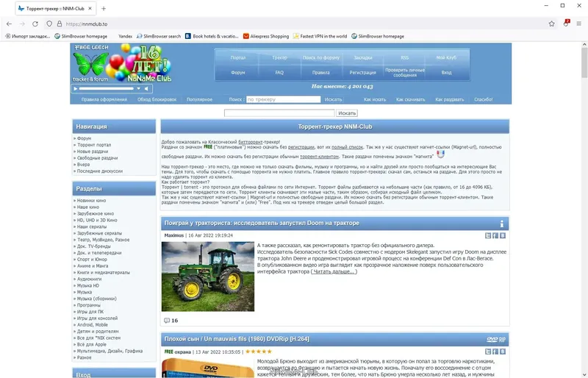Image resolution: width=588 pixels, height=378 pixels.
Task: Open Аудиокниги section
Action: (89, 279)
